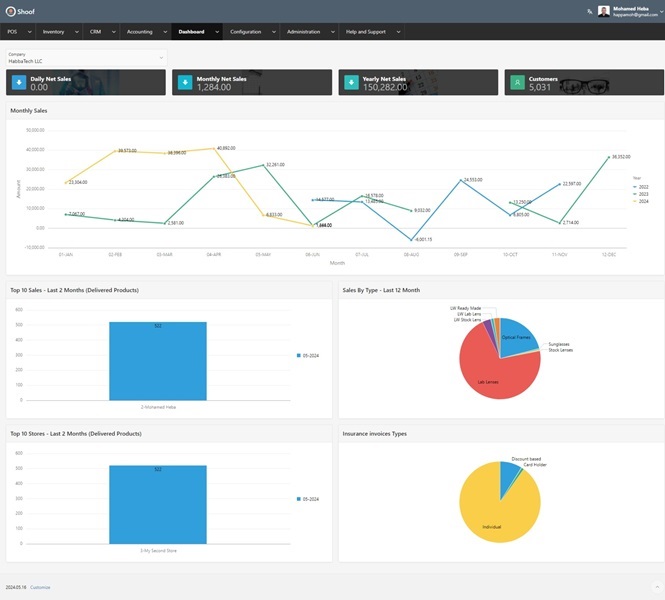The height and width of the screenshot is (600, 665).
Task: Click the translate language icon in header
Action: pyautogui.click(x=590, y=11)
